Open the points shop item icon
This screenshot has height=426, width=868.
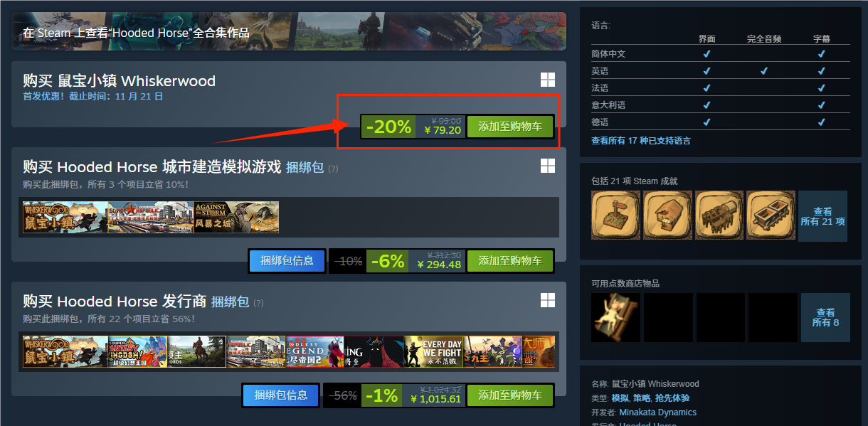(x=615, y=317)
